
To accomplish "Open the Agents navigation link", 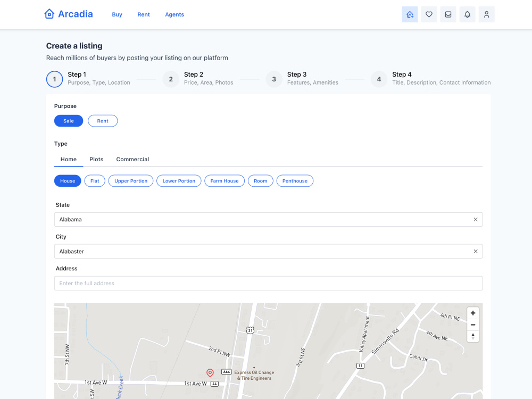I will (174, 14).
